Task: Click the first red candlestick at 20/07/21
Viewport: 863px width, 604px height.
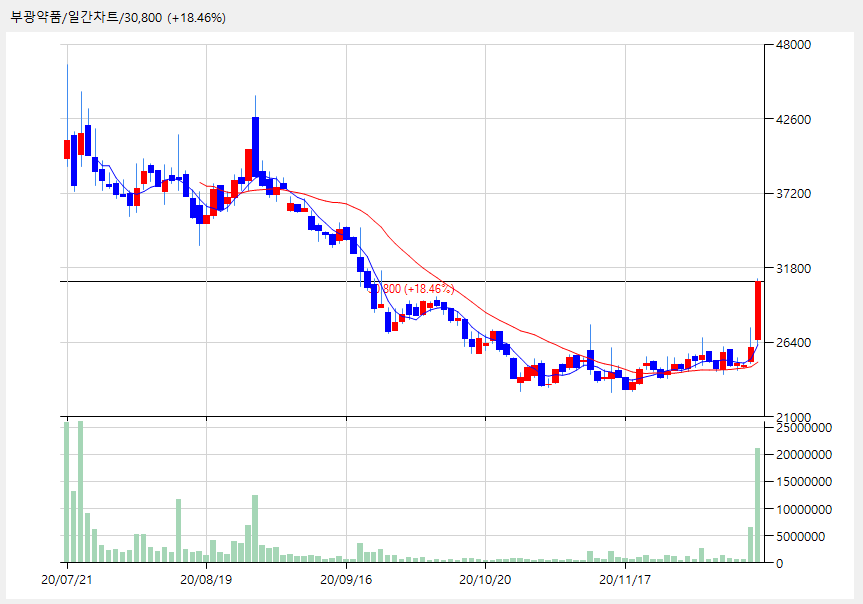Action: tap(67, 149)
